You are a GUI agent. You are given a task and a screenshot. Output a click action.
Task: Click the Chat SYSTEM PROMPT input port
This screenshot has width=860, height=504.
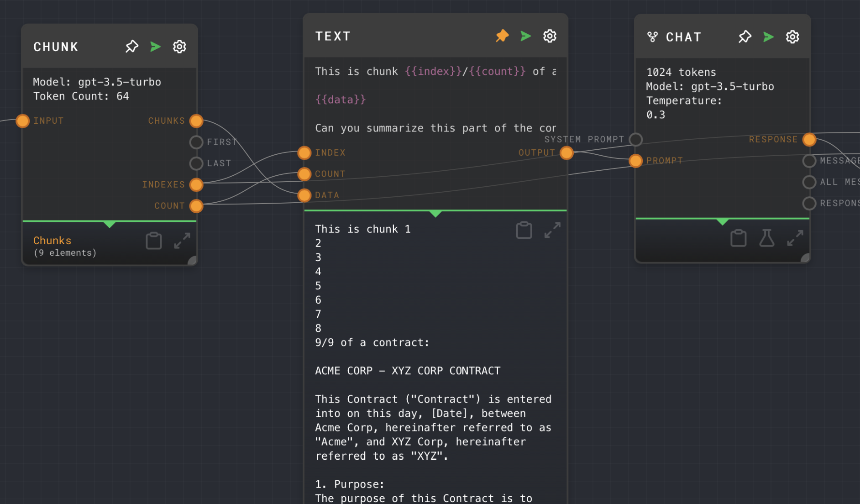[x=636, y=139]
